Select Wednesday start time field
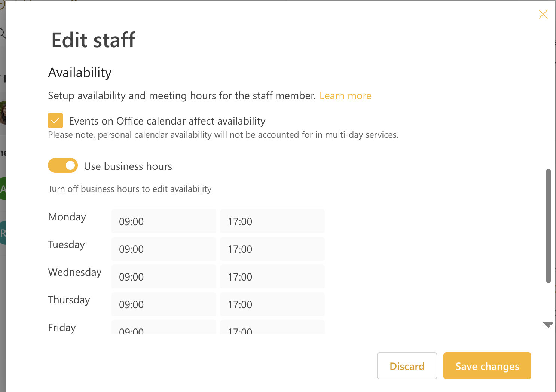 click(164, 276)
